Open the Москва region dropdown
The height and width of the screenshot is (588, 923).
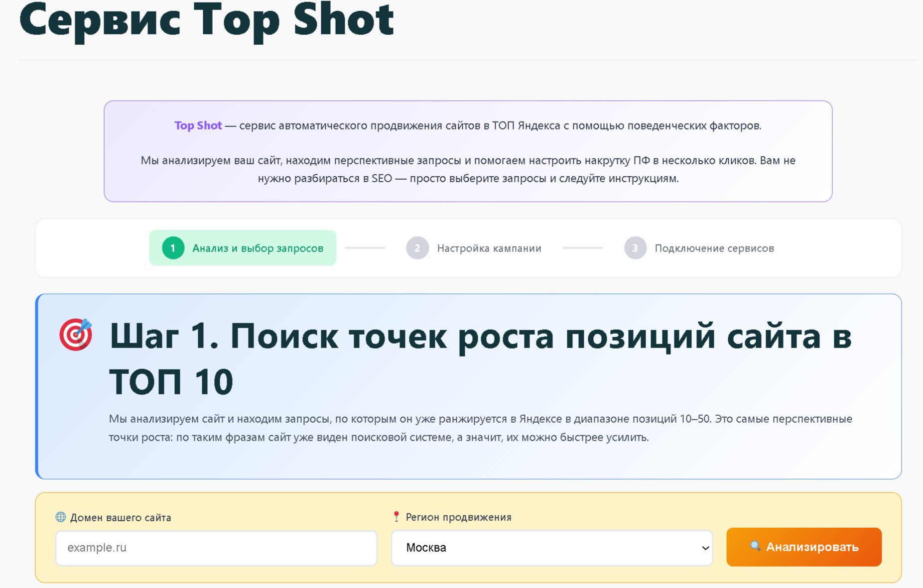click(x=552, y=548)
